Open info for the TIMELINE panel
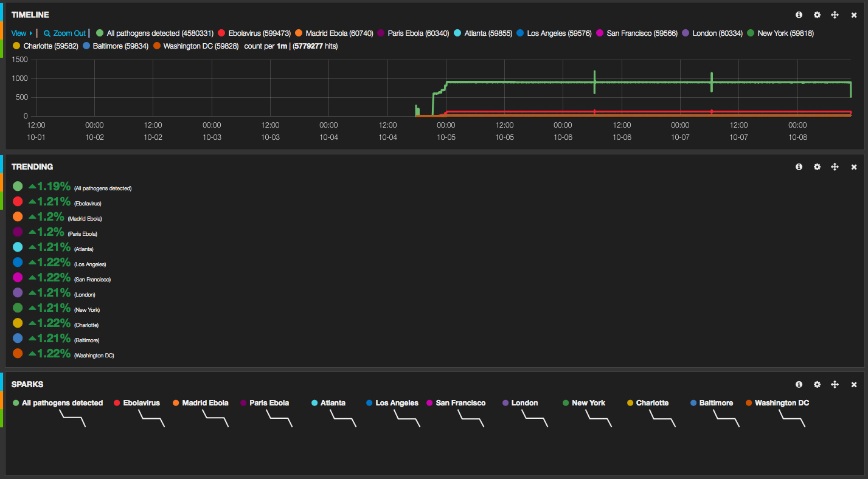868x479 pixels. coord(799,15)
